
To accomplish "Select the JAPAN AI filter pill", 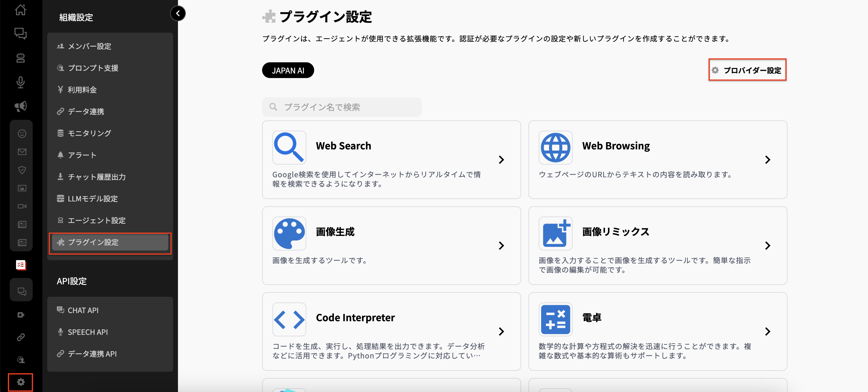I will click(288, 70).
